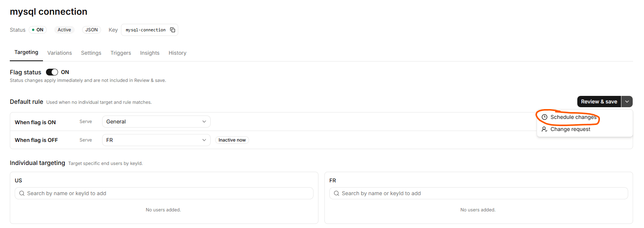The image size is (644, 228).
Task: Choose Change request menu option
Action: [x=570, y=129]
